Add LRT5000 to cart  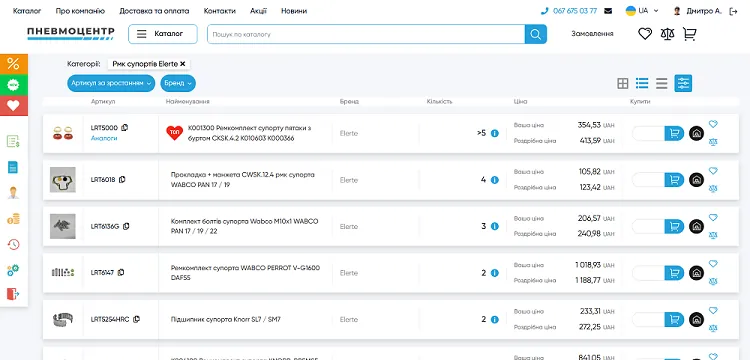[674, 133]
